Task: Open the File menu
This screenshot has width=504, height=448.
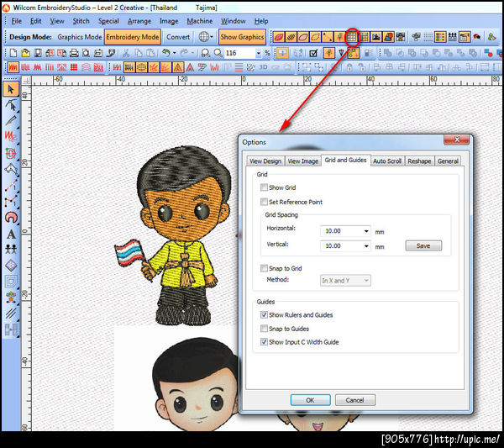Action: (17, 21)
